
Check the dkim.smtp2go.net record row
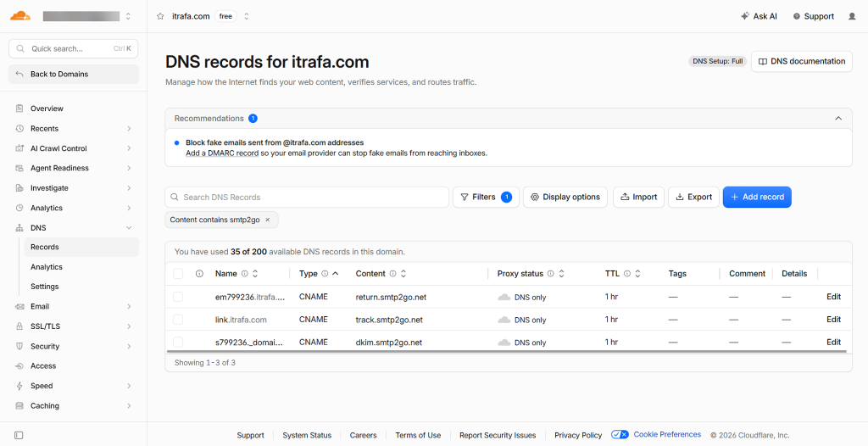coord(178,343)
